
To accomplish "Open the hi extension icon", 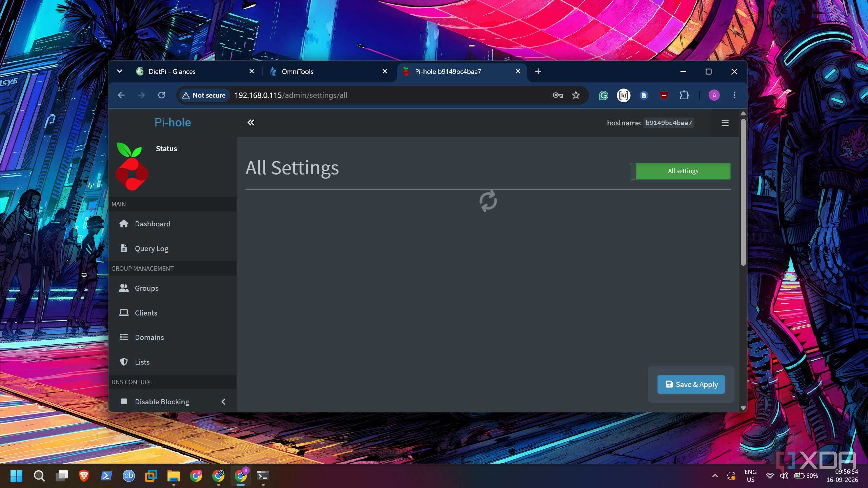I will point(624,96).
